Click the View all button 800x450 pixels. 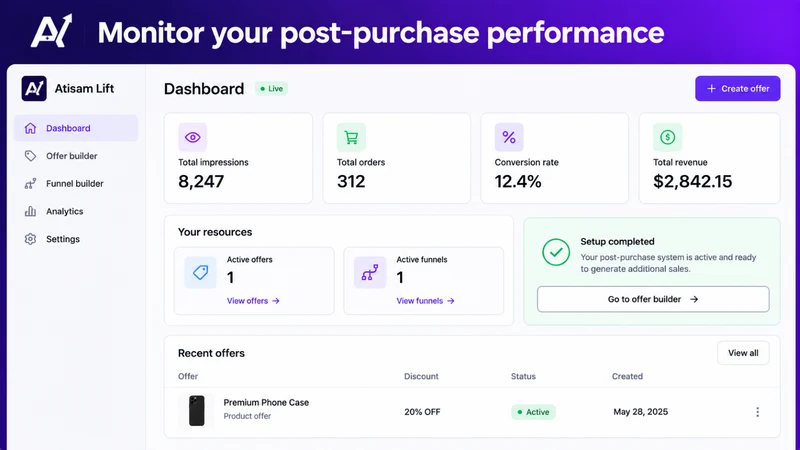click(x=743, y=353)
